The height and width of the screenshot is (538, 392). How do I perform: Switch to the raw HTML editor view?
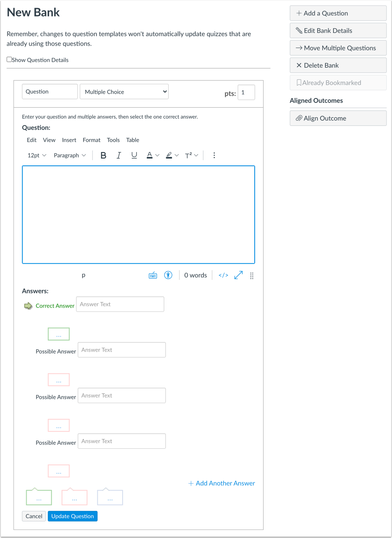223,275
